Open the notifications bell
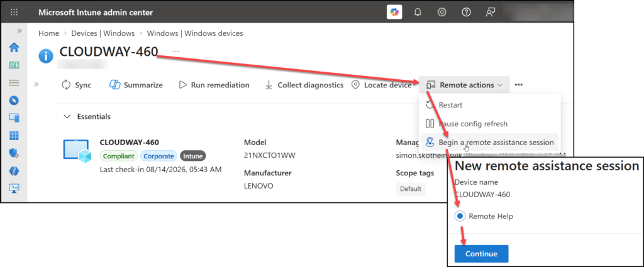Viewport: 644px width, 267px height. [418, 13]
